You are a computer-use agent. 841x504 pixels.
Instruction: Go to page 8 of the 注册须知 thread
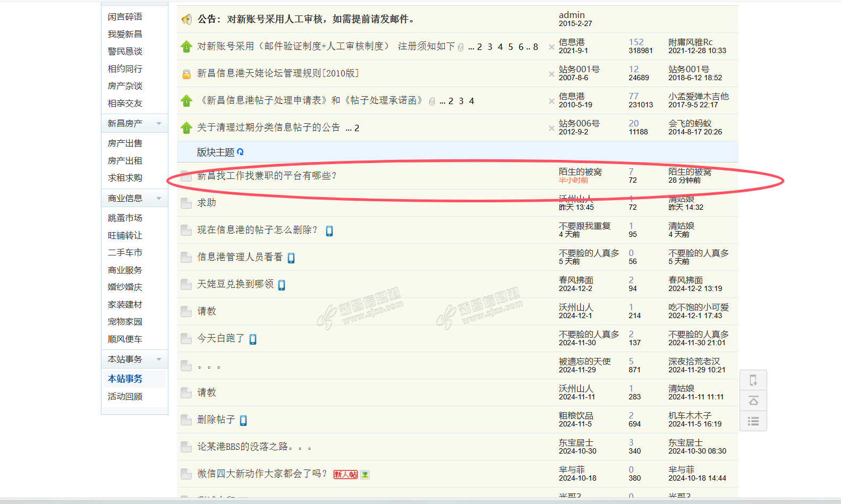(536, 47)
